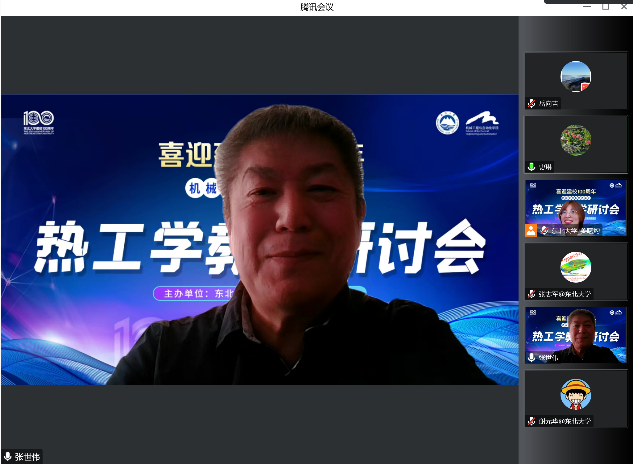Click the mic icon on man's small video tile
The image size is (633, 464).
(x=531, y=357)
